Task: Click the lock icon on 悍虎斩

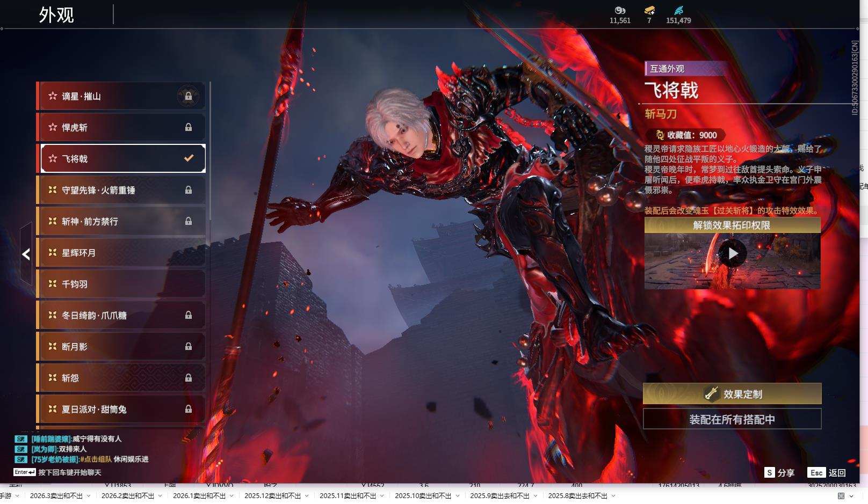Action: pyautogui.click(x=189, y=127)
